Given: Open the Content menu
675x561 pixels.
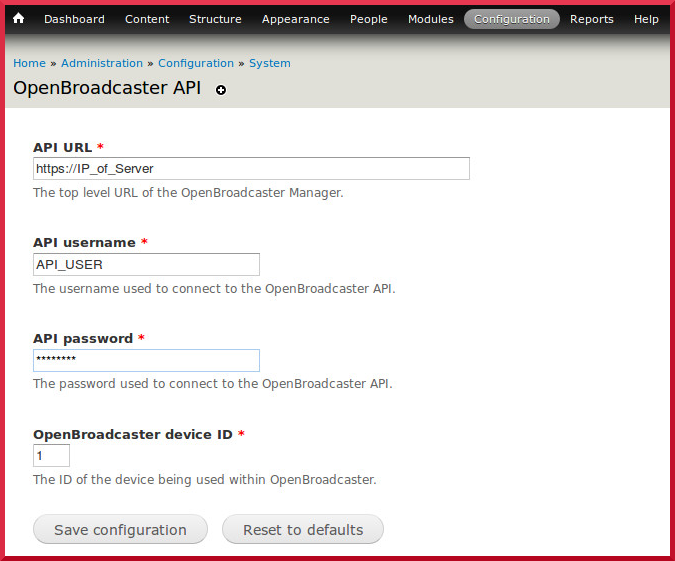Looking at the screenshot, I should coord(147,19).
